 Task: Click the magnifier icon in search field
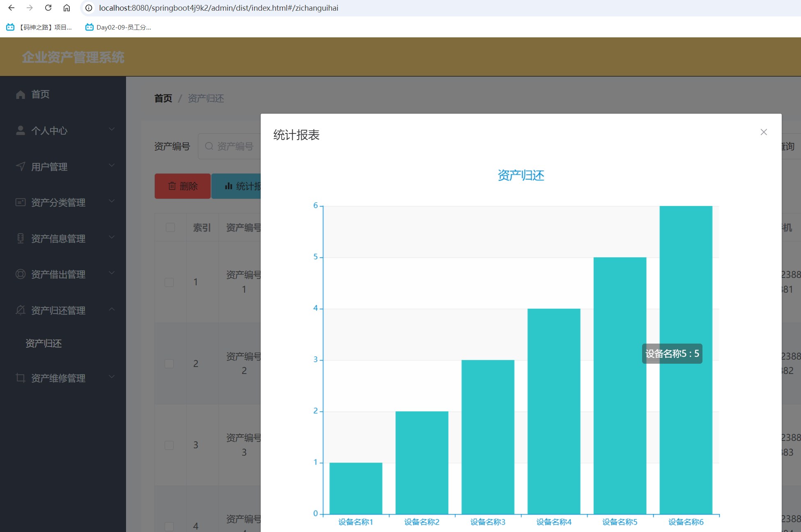209,146
